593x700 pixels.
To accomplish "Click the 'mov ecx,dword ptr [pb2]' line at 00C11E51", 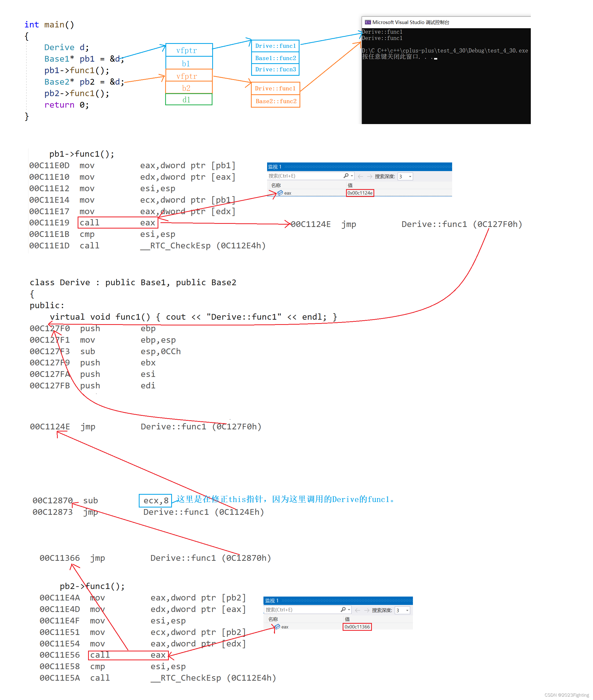I will point(143,632).
